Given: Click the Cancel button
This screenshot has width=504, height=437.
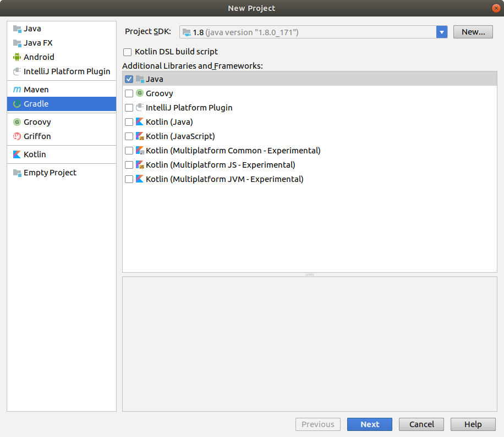Looking at the screenshot, I should (x=421, y=424).
